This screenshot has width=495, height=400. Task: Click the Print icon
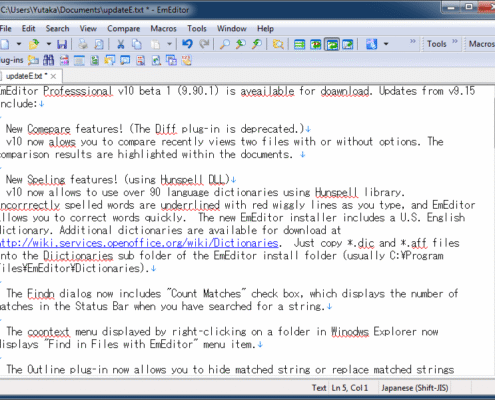click(x=83, y=44)
